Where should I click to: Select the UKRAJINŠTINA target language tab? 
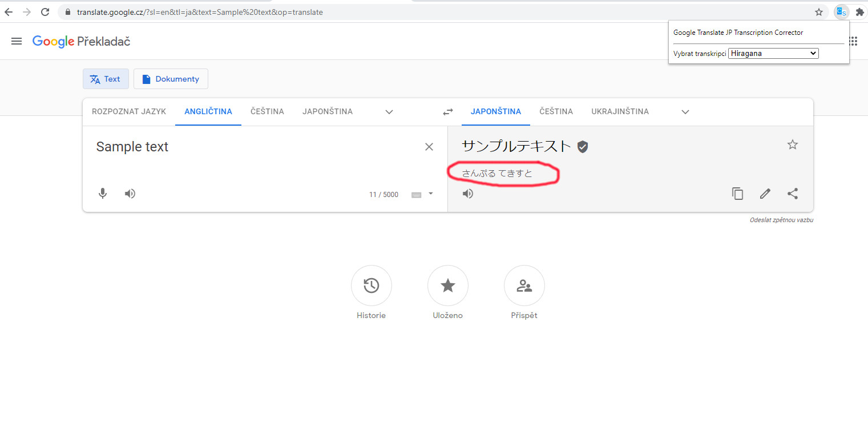point(620,112)
